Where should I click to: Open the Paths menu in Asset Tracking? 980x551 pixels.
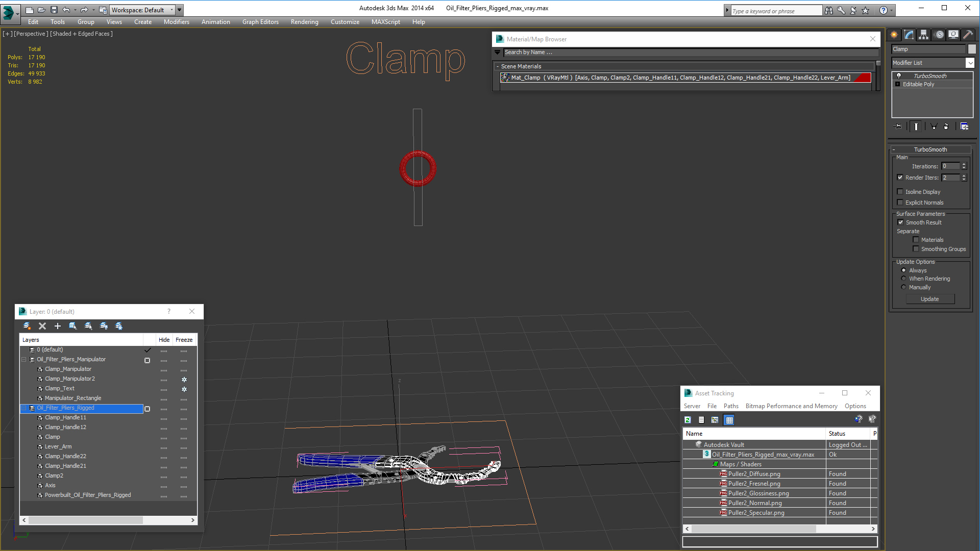731,406
